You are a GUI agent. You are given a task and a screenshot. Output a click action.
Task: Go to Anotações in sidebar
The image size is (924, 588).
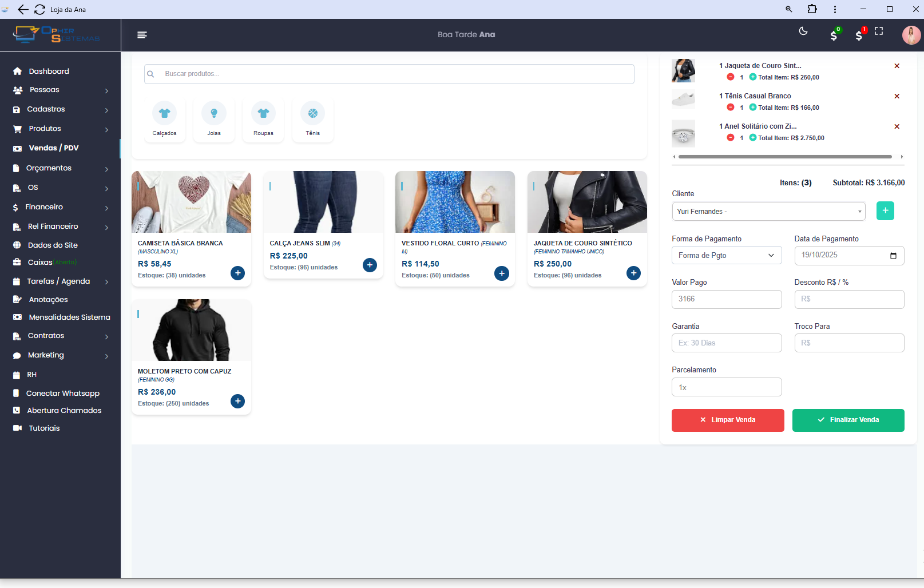click(48, 300)
